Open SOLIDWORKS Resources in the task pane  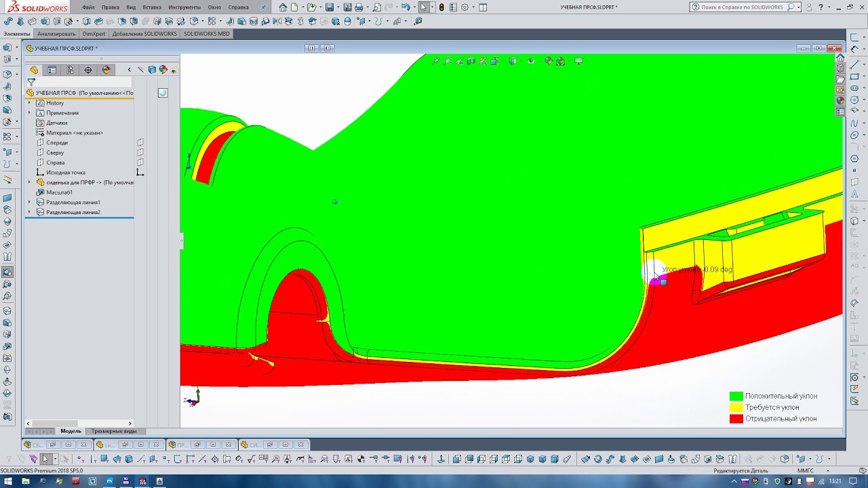(x=841, y=58)
